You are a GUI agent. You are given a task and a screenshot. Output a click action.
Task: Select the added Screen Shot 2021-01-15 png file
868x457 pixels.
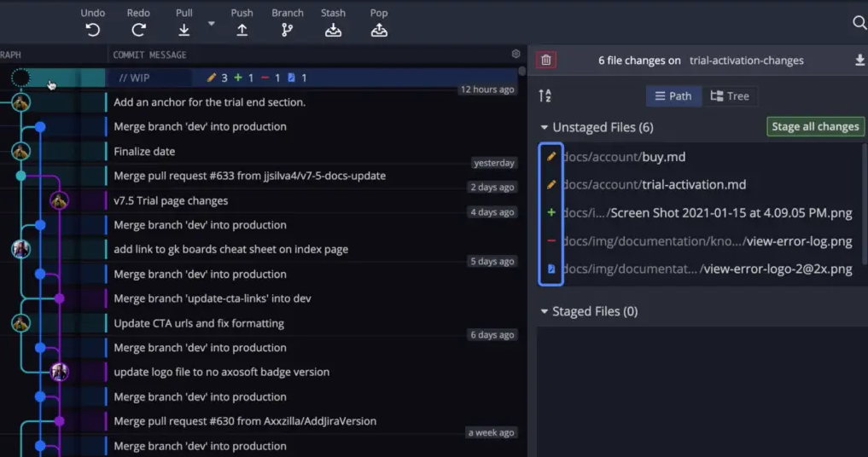click(x=700, y=213)
